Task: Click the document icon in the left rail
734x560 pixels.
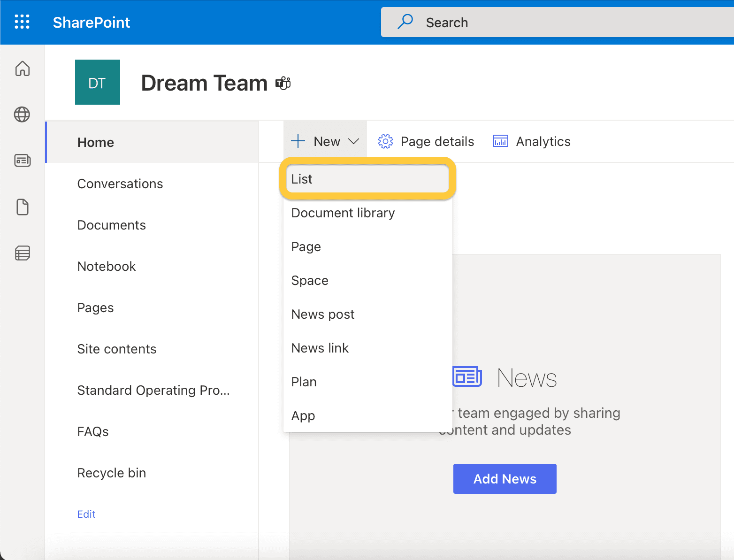Action: 22,207
